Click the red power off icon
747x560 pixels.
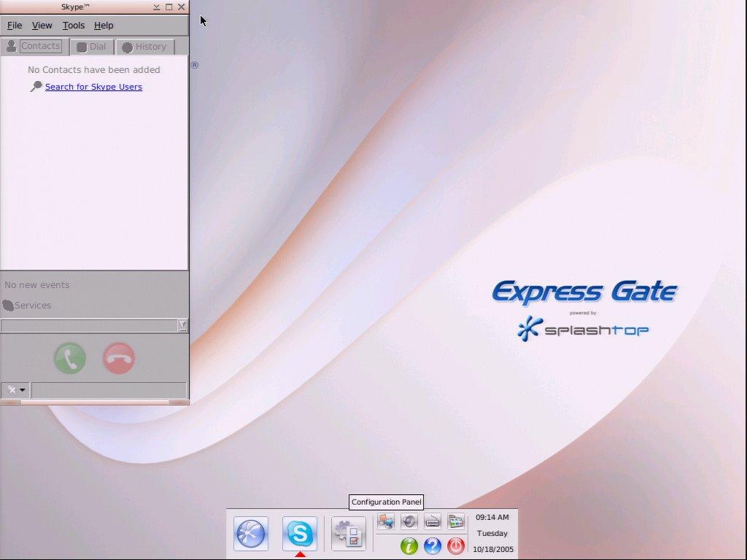454,545
